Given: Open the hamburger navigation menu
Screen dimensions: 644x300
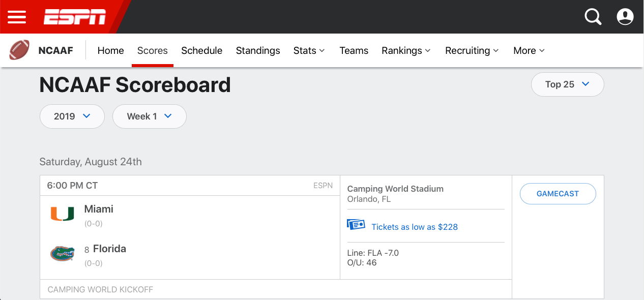Looking at the screenshot, I should pos(17,17).
